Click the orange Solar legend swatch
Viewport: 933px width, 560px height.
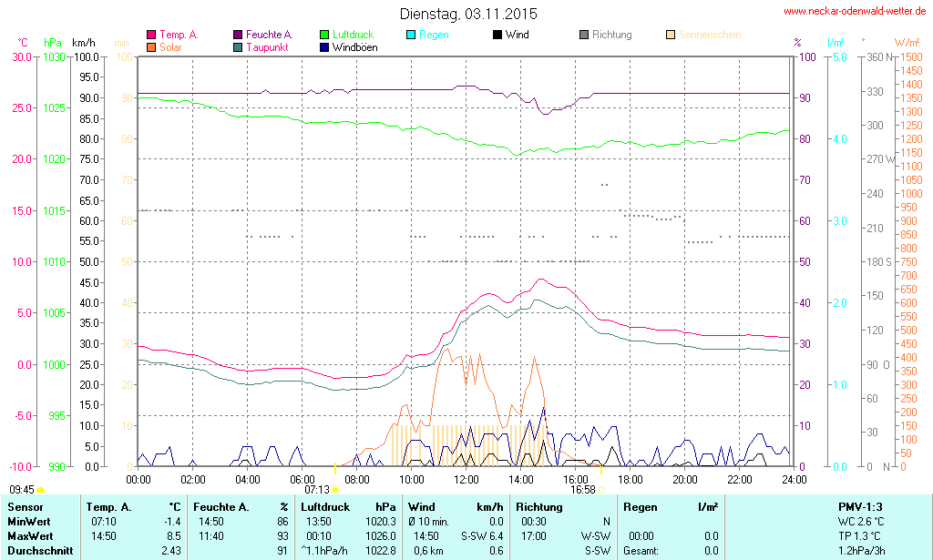[151, 47]
